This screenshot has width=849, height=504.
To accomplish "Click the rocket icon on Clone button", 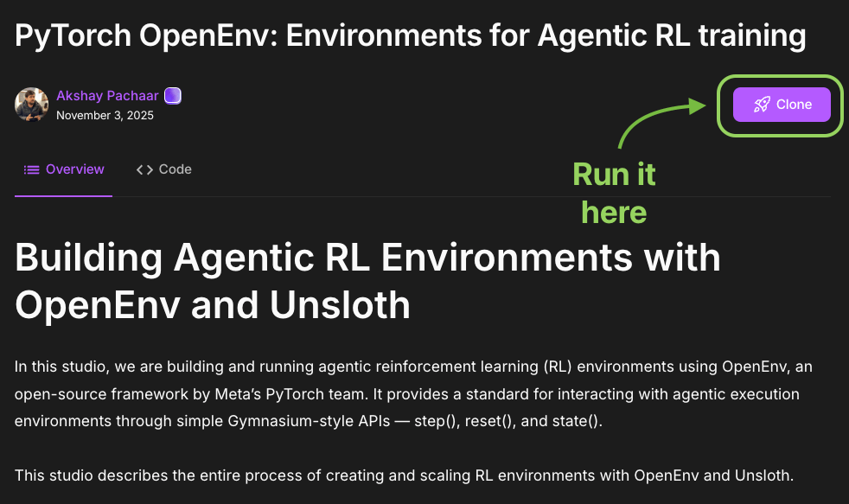I will click(762, 105).
